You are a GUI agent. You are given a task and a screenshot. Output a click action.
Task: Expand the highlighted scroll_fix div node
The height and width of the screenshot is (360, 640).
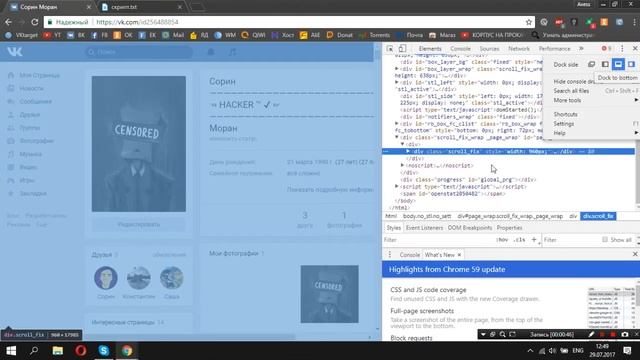[408, 151]
